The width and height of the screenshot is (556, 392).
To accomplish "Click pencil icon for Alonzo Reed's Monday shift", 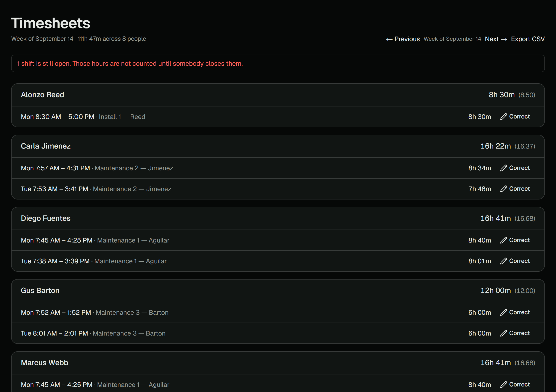I will pyautogui.click(x=503, y=117).
